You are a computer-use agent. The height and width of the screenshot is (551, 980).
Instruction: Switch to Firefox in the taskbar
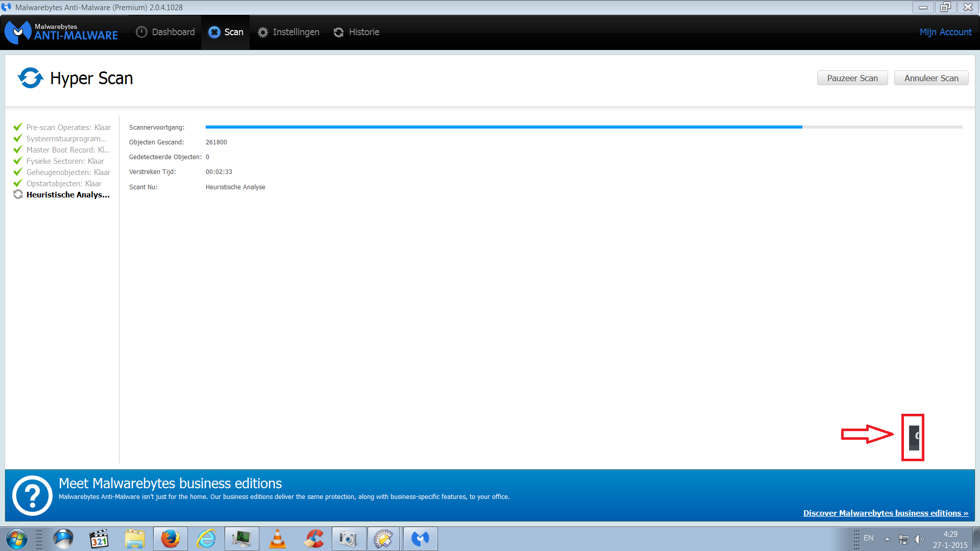pyautogui.click(x=170, y=539)
